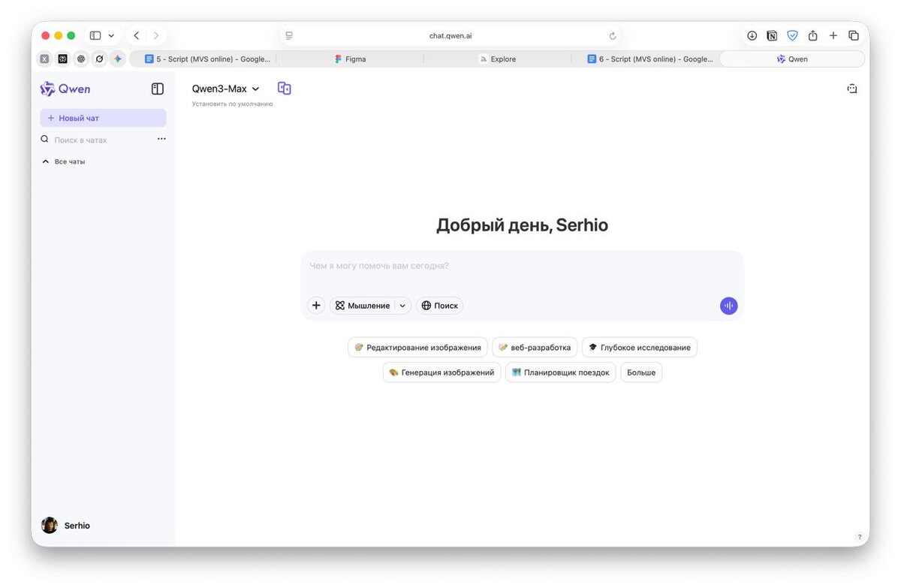Viewport: 901px width, 588px height.
Task: Click the help question mark icon
Action: pos(859,537)
